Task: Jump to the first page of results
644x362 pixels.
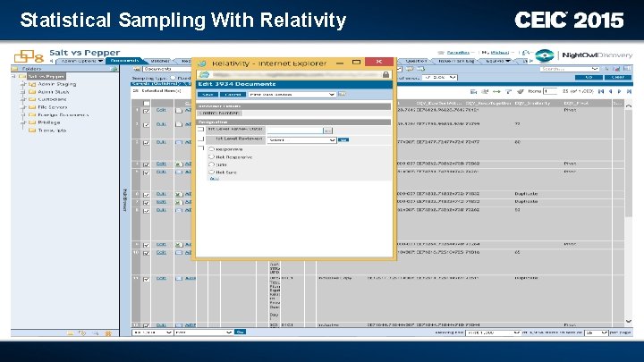Action: coord(601,91)
